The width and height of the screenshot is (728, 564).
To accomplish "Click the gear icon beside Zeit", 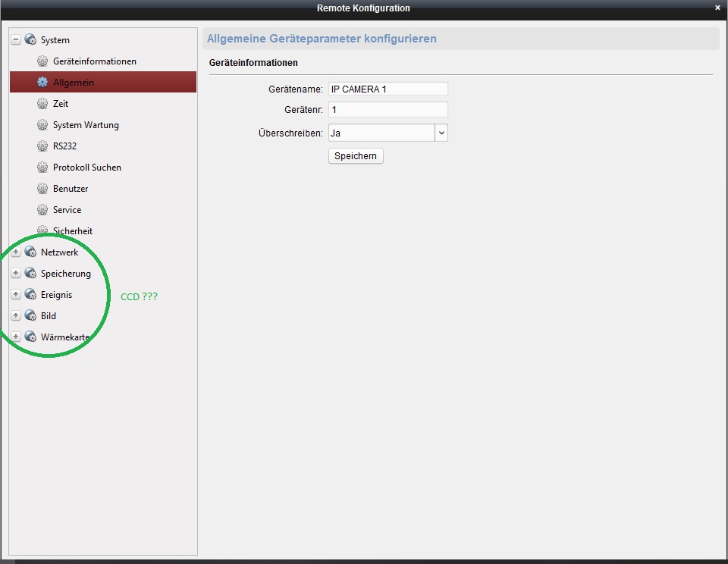I will click(x=42, y=104).
